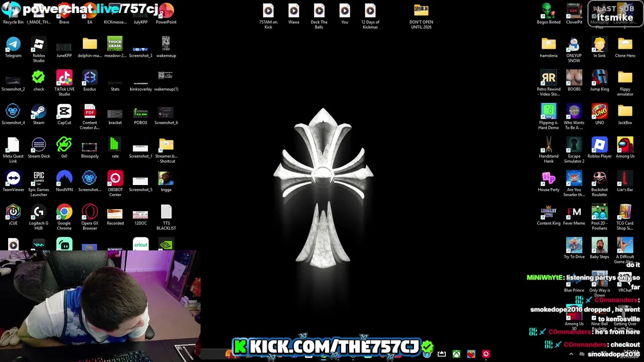Open the Exodus wallet shortcut
The image size is (644, 362).
click(90, 81)
